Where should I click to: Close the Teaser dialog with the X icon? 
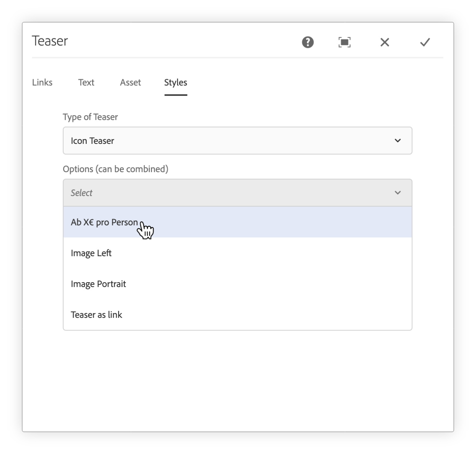tap(384, 42)
